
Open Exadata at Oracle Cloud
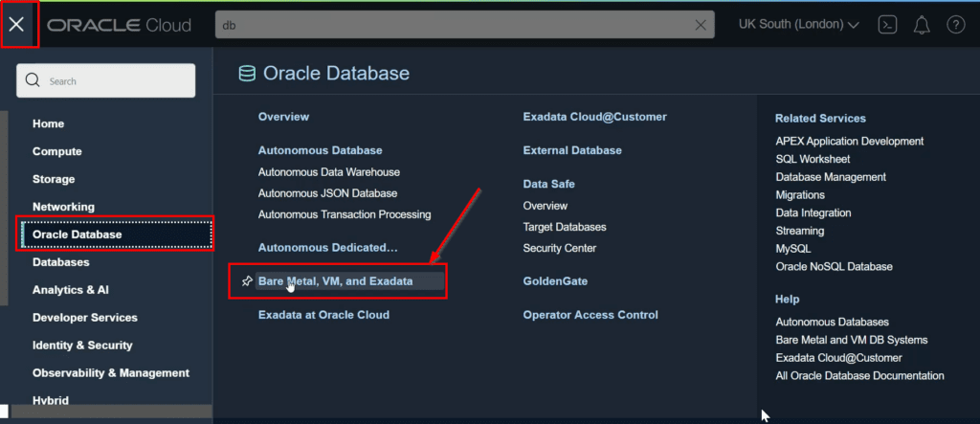(323, 315)
